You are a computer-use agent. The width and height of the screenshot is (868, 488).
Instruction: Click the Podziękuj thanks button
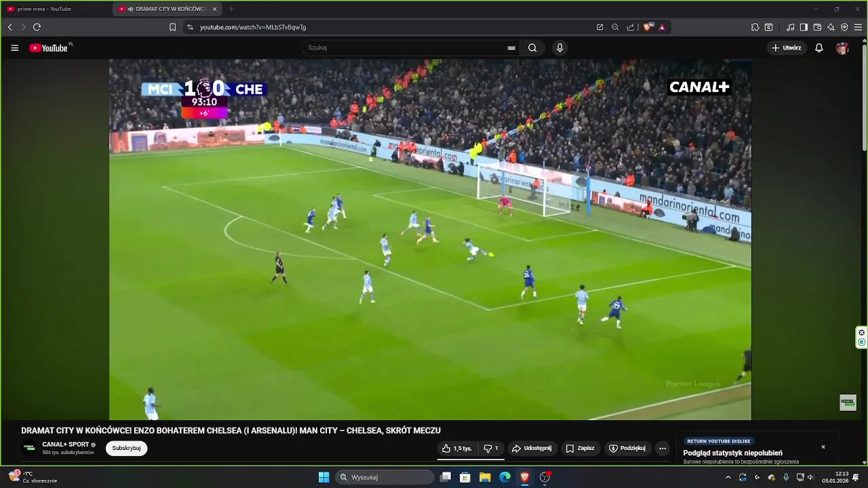pyautogui.click(x=627, y=448)
